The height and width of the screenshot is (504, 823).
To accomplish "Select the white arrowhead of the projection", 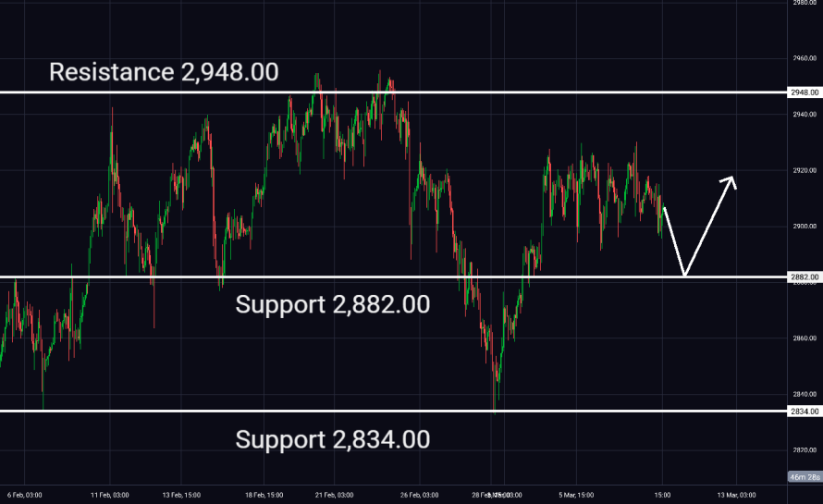I will pos(731,180).
